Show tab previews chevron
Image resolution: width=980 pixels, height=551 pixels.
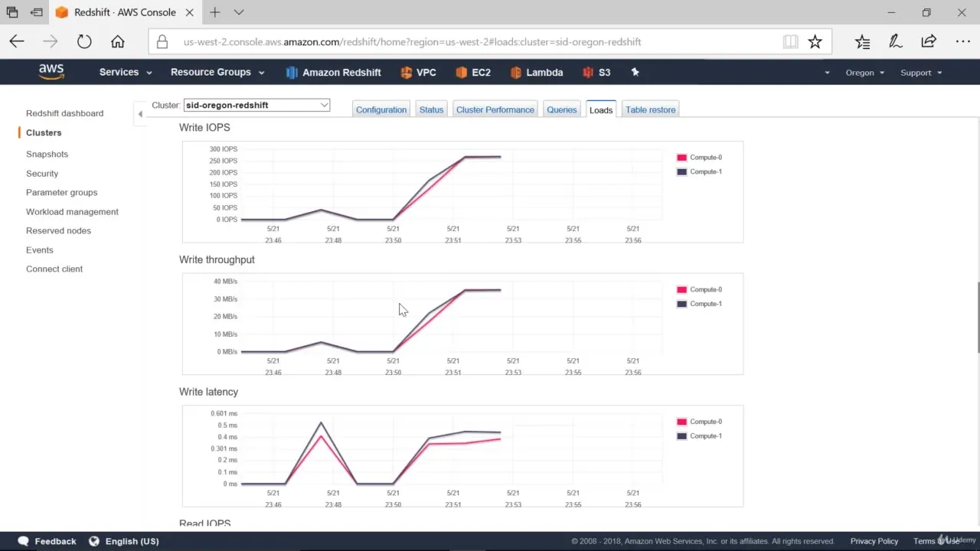tap(239, 12)
